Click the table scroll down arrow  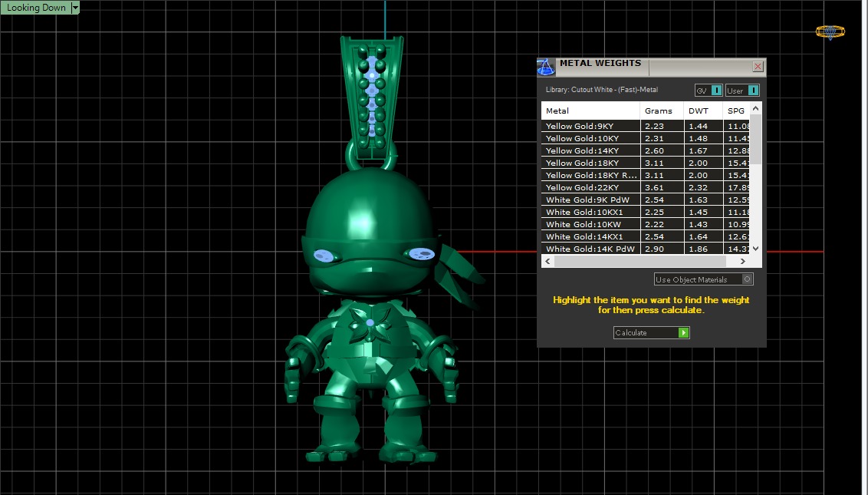(756, 249)
